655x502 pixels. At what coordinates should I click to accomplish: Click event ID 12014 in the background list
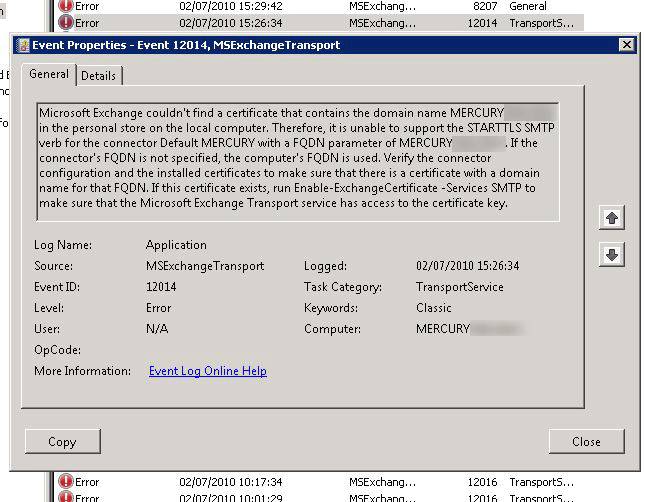click(482, 23)
